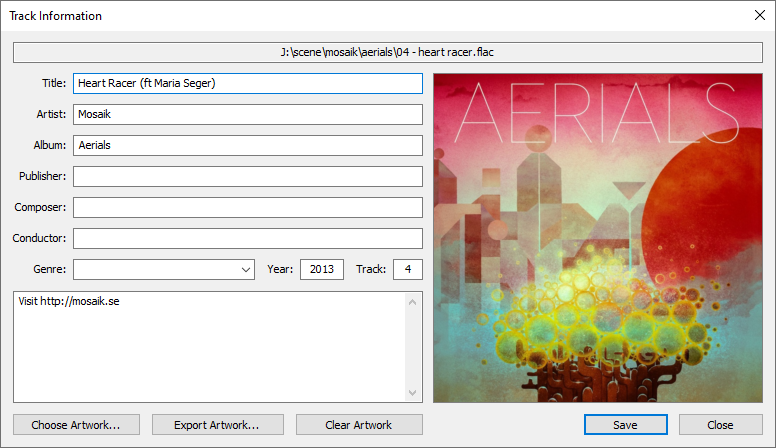
Task: Click the Year label
Action: coord(280,269)
